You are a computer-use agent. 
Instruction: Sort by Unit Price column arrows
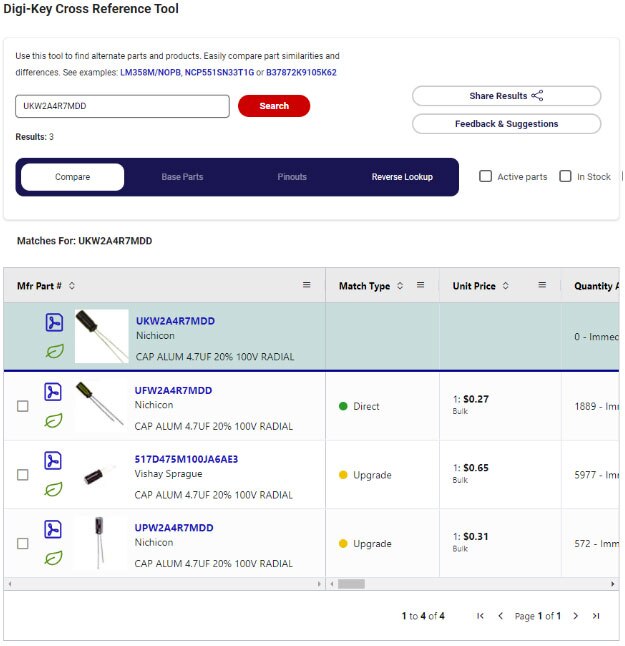[506, 286]
